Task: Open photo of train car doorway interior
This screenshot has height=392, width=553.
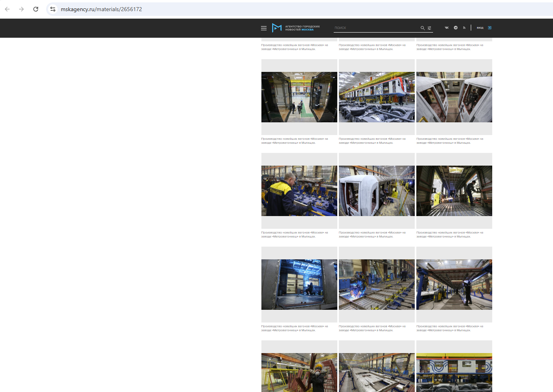Action: tap(299, 97)
